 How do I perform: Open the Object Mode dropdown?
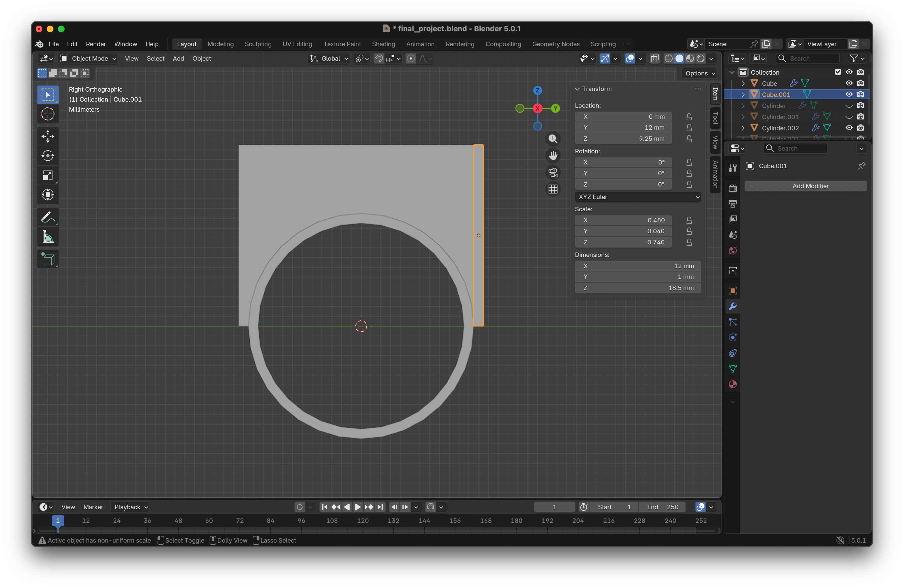(x=89, y=58)
